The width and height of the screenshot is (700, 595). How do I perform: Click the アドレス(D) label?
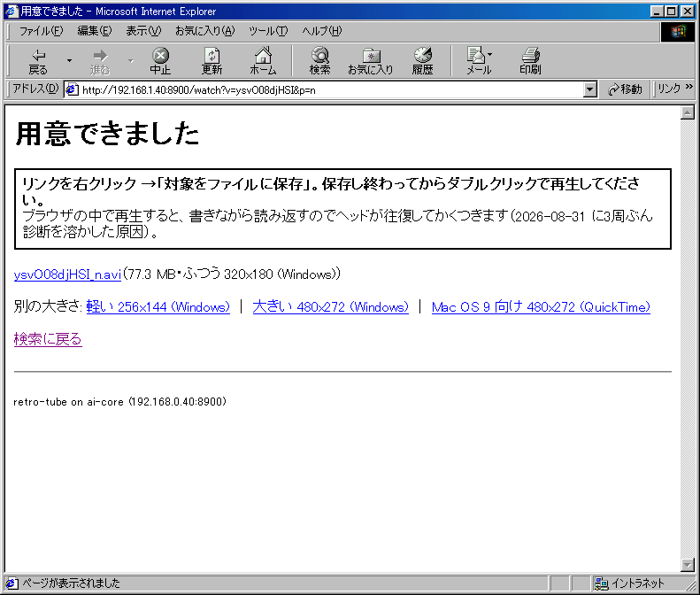coord(35,89)
